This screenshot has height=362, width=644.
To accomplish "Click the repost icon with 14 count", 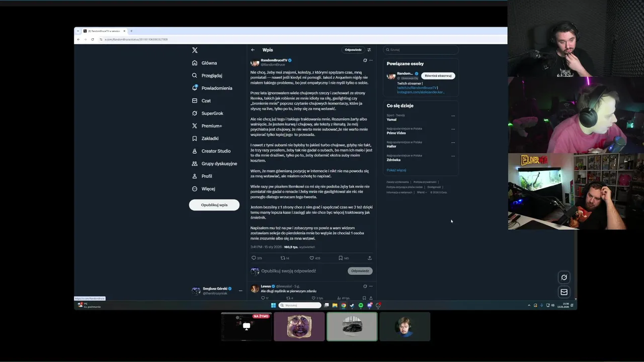I will [282, 258].
